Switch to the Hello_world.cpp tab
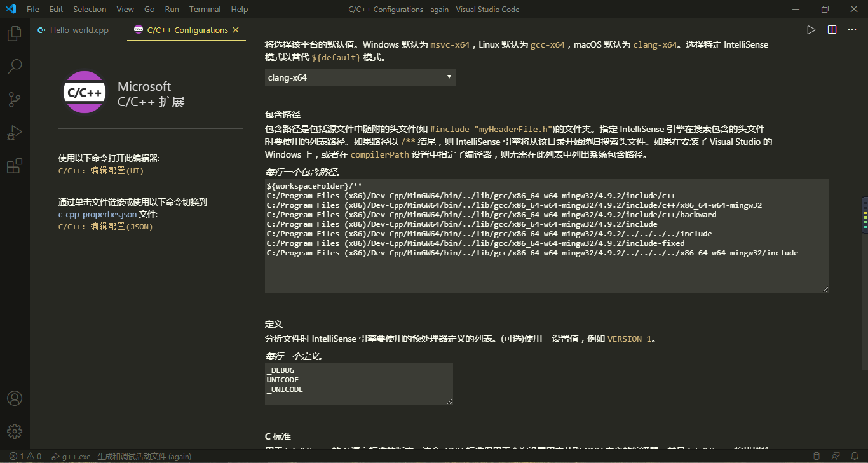 pos(79,30)
